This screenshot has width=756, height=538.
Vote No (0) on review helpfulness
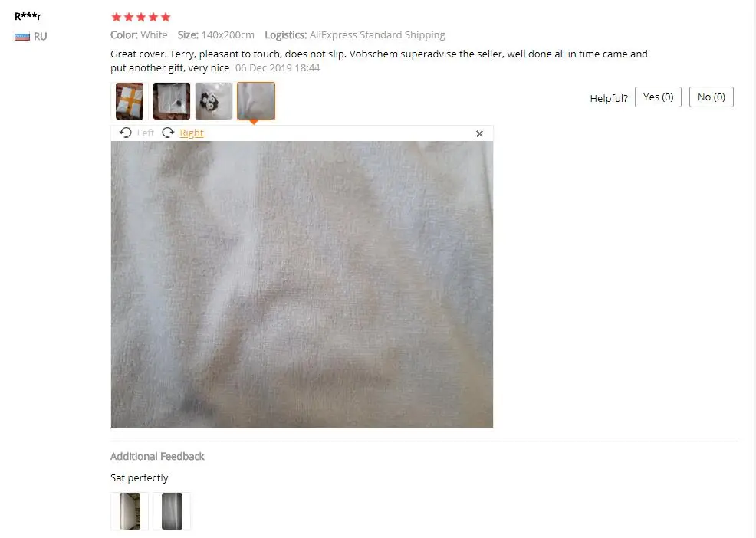[712, 97]
